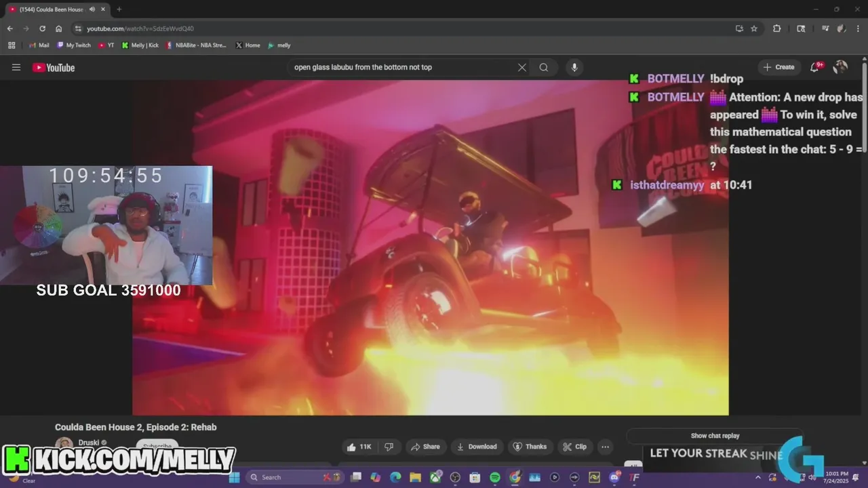
Task: Open the YouTube guide hamburger menu
Action: (x=16, y=67)
